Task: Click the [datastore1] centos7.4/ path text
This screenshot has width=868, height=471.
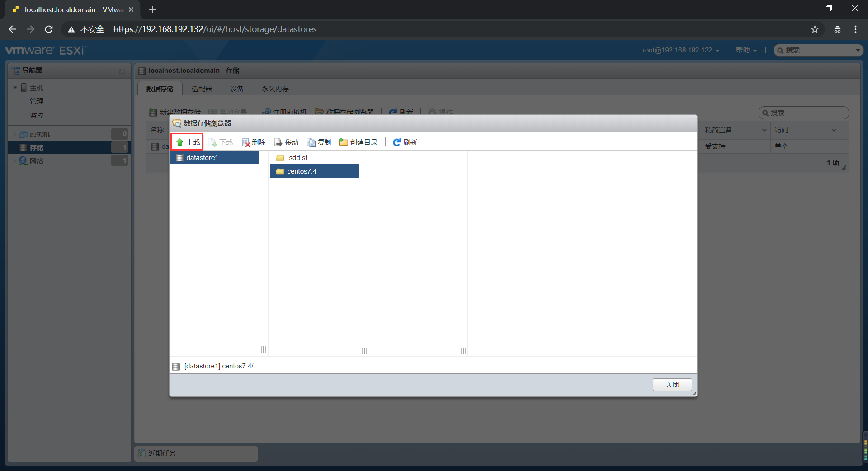Action: click(x=219, y=366)
